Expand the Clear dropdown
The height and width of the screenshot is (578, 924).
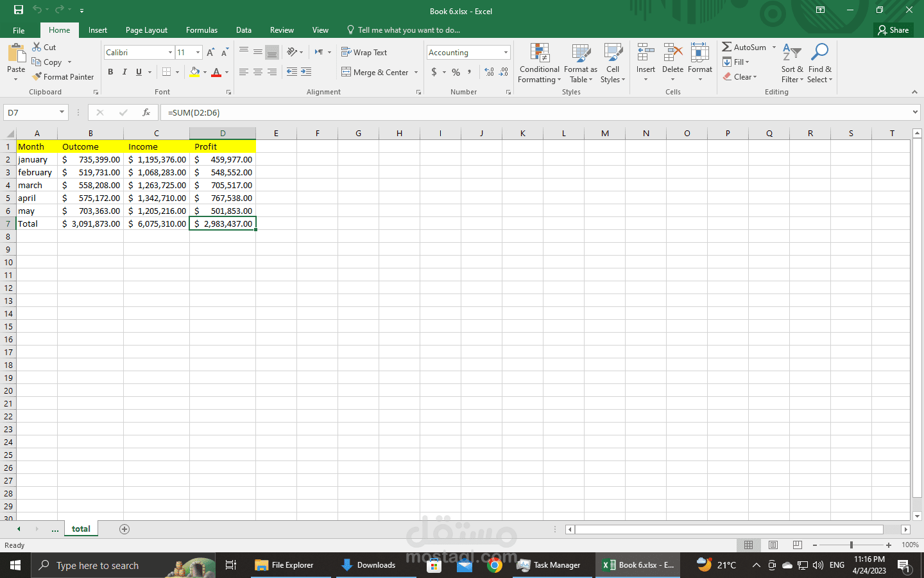coord(740,76)
